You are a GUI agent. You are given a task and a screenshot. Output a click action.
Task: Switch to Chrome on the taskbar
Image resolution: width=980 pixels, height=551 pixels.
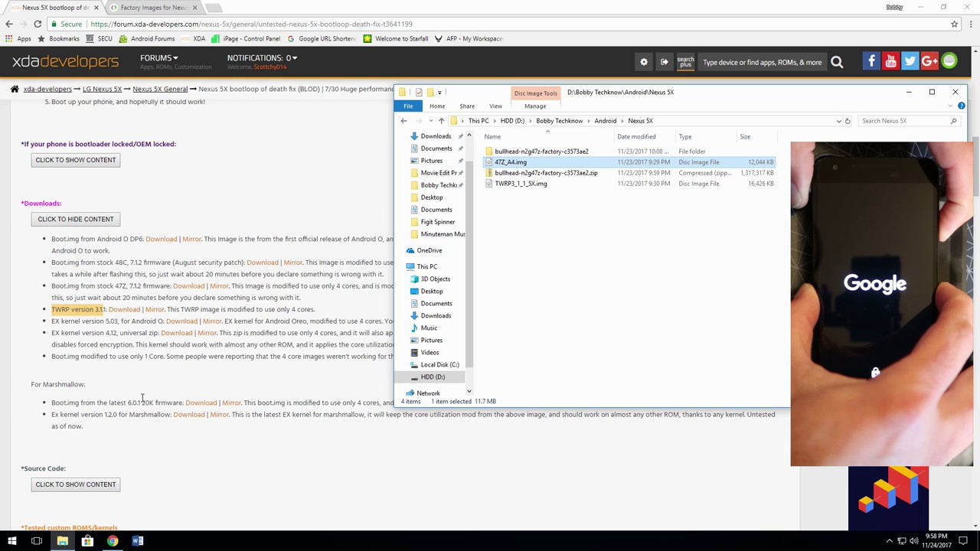pos(113,541)
